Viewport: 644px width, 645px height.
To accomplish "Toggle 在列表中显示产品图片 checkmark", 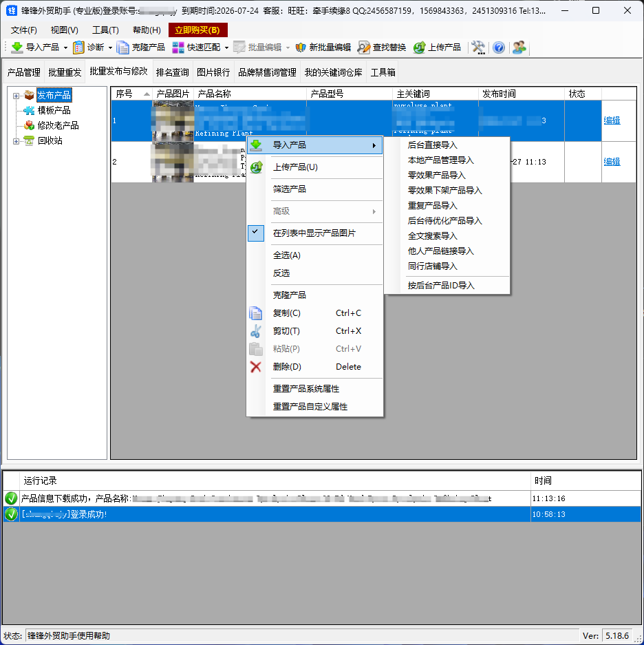I will coord(255,233).
